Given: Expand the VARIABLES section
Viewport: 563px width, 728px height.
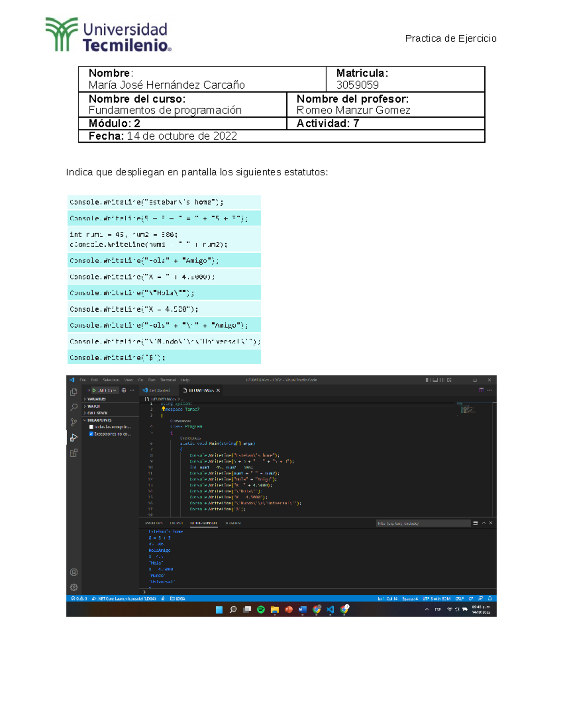Looking at the screenshot, I should point(96,399).
